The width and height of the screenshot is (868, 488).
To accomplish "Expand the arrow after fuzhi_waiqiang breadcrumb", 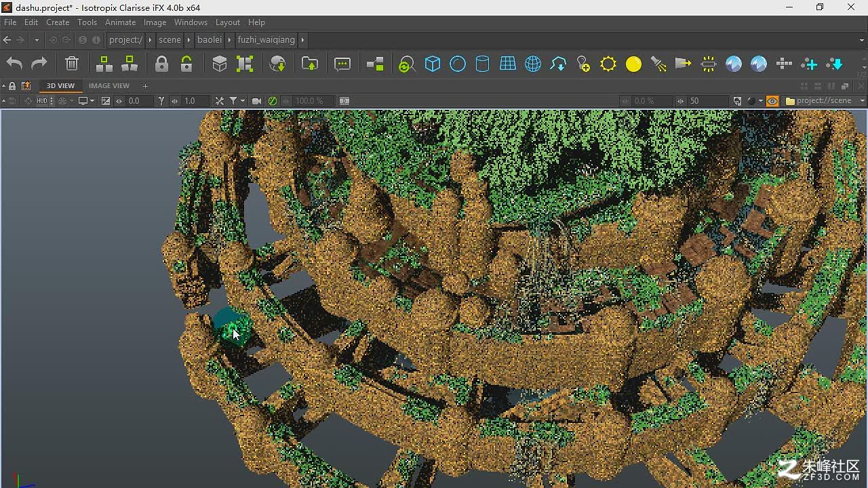I will point(302,40).
